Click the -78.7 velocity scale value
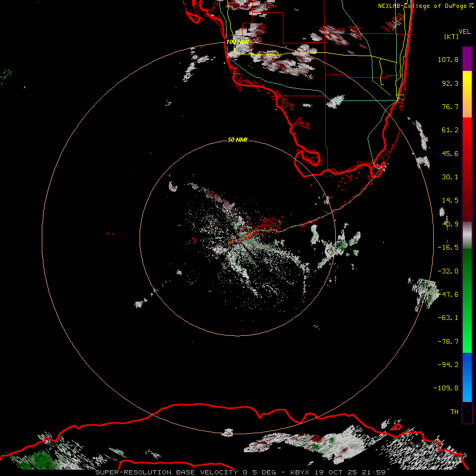 pos(448,342)
